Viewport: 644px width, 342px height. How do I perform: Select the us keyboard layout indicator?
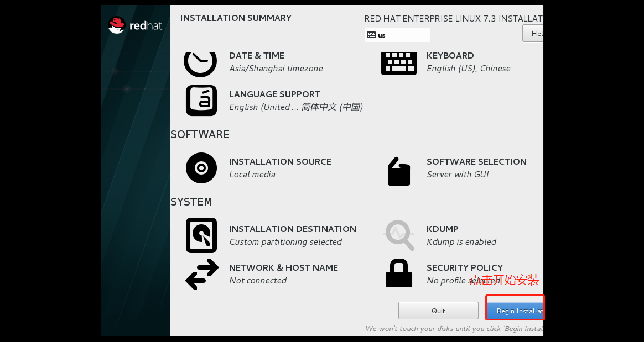point(397,35)
